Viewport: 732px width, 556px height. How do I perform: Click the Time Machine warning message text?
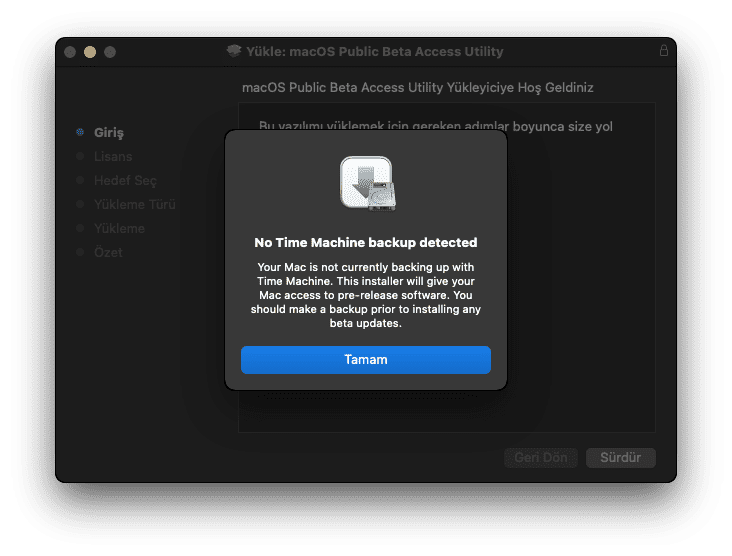[366, 296]
